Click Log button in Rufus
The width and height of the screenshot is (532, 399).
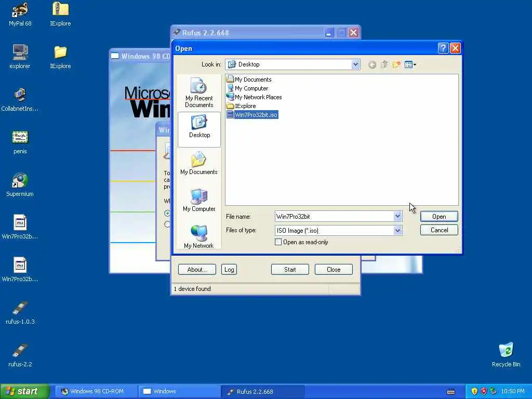pos(229,270)
